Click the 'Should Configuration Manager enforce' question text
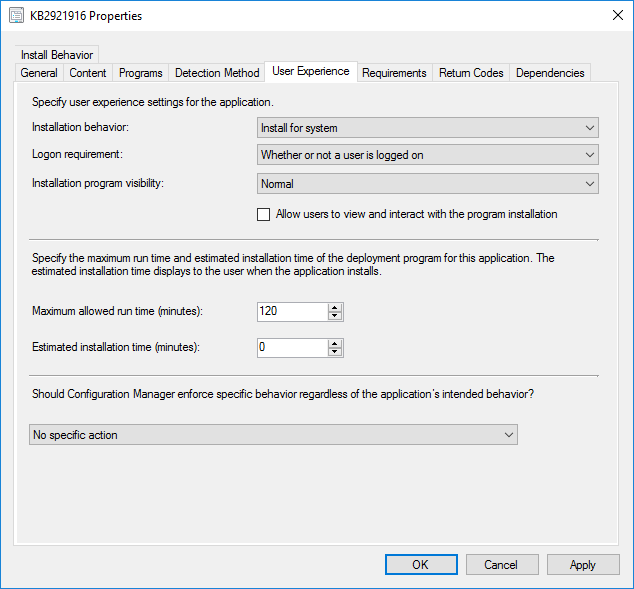634x589 pixels. pos(283,394)
